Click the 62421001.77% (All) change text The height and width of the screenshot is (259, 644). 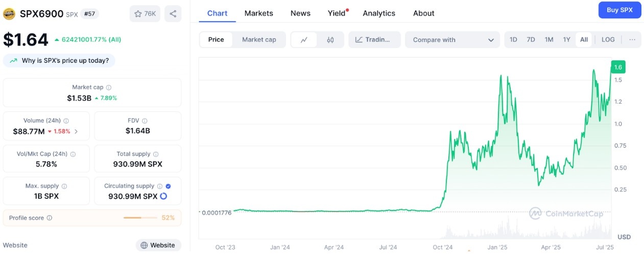tap(91, 39)
